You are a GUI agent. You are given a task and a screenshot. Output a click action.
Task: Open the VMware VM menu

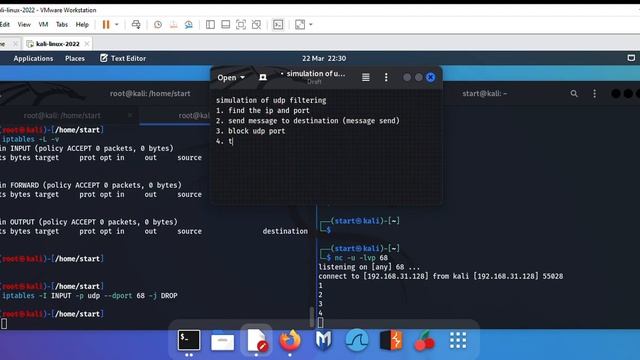[x=43, y=24]
